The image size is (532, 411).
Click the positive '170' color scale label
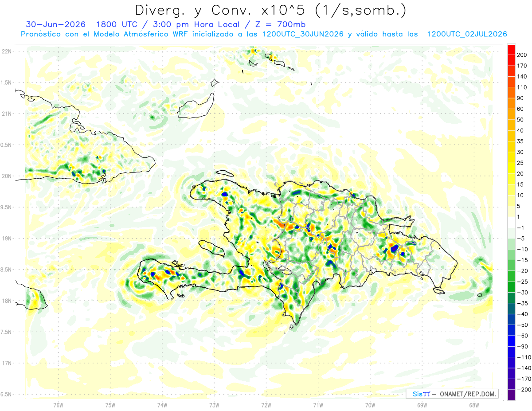click(x=522, y=66)
